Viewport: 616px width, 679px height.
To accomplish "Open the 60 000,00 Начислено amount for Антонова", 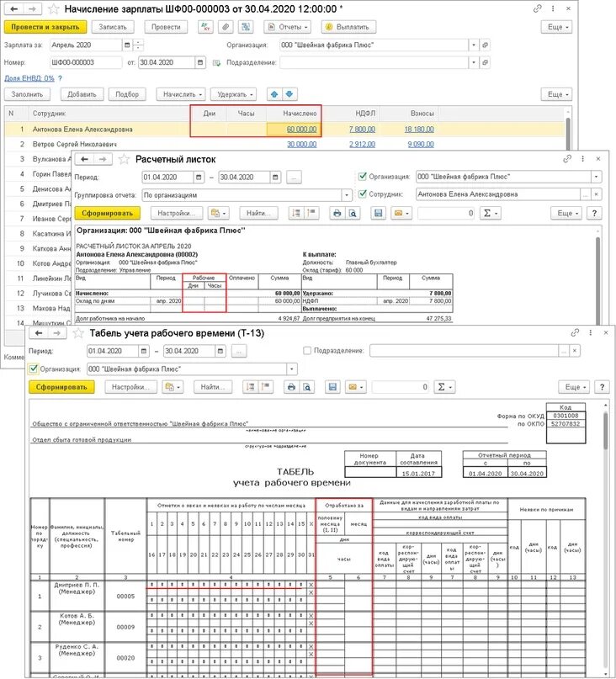I will pyautogui.click(x=301, y=129).
